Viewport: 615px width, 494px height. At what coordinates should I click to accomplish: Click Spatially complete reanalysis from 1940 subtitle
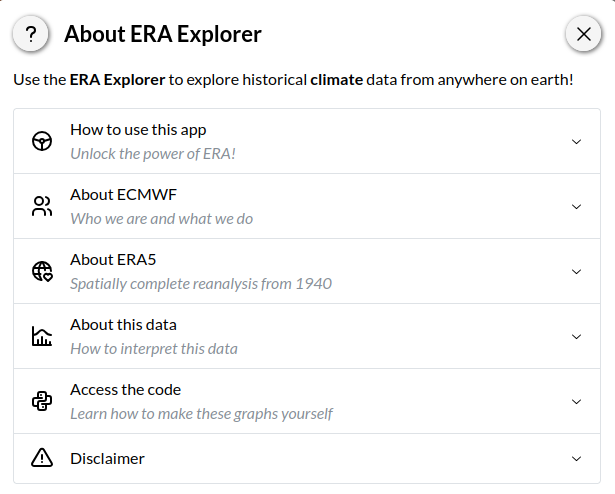(x=200, y=283)
